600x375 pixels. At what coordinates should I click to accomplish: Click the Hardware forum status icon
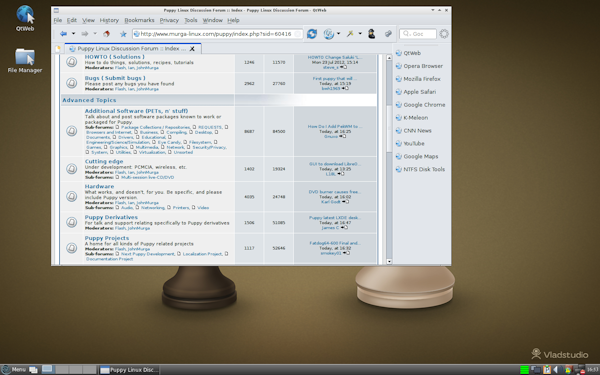coord(72,196)
